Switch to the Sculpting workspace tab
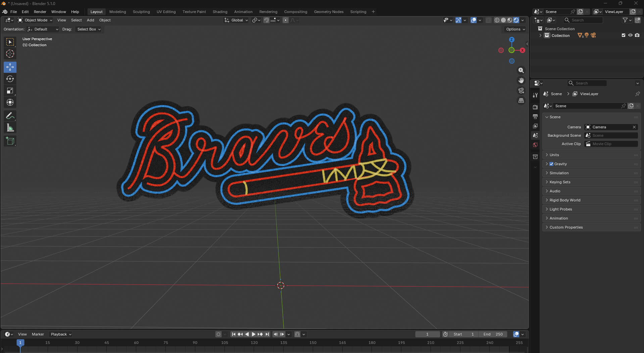Screen dimensions: 644x353 [x=141, y=12]
